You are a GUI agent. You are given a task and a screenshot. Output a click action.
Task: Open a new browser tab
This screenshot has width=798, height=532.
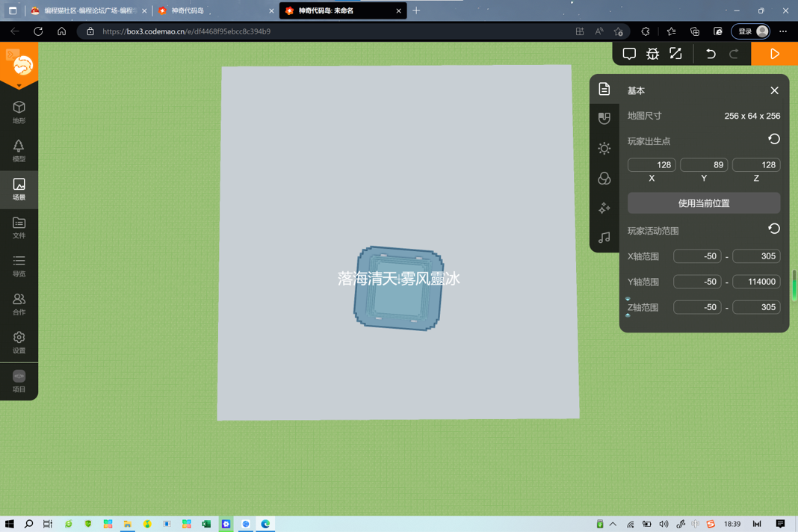coord(416,10)
